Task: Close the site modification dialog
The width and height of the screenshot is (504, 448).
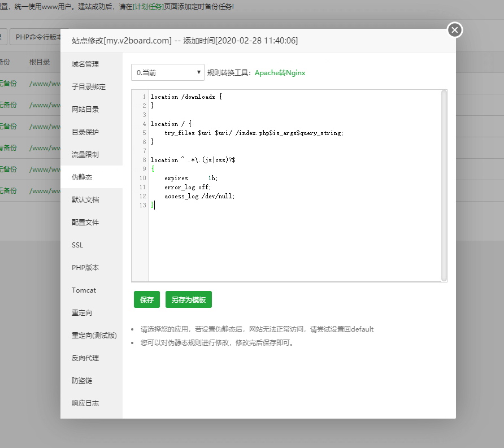Action: (x=455, y=30)
